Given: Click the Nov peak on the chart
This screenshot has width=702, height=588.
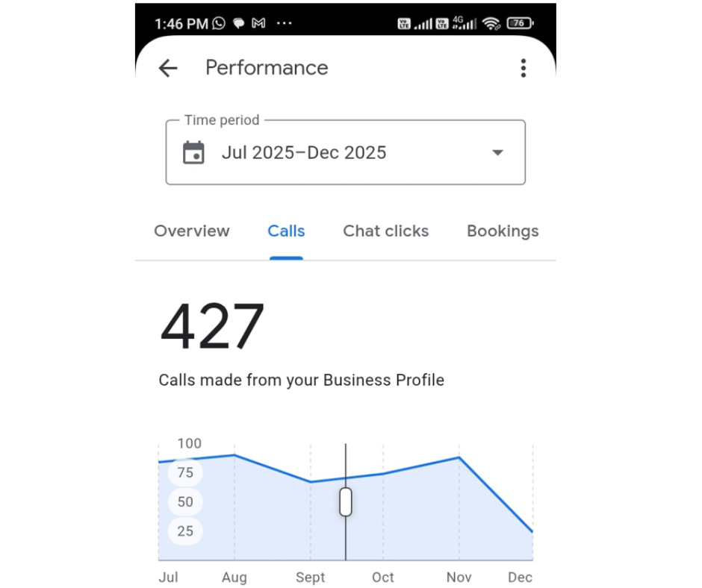Looking at the screenshot, I should [x=459, y=457].
